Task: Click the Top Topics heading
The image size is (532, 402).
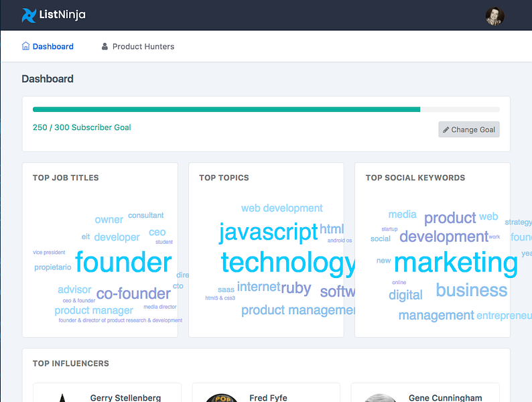Action: (224, 178)
